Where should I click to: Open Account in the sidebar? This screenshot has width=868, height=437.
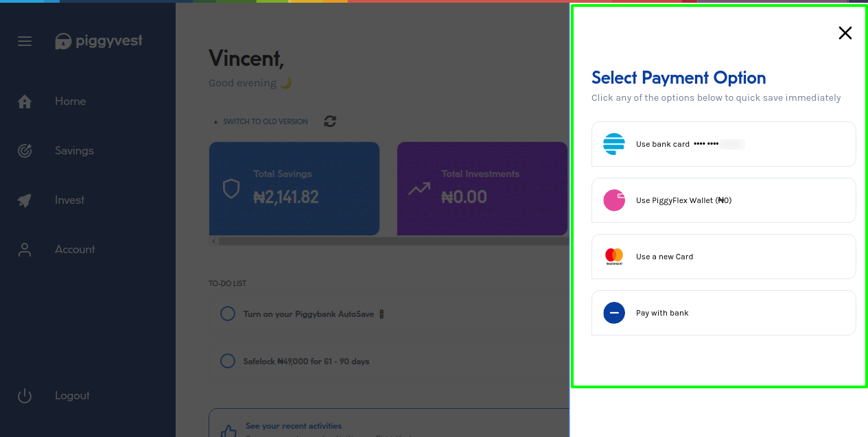point(75,250)
